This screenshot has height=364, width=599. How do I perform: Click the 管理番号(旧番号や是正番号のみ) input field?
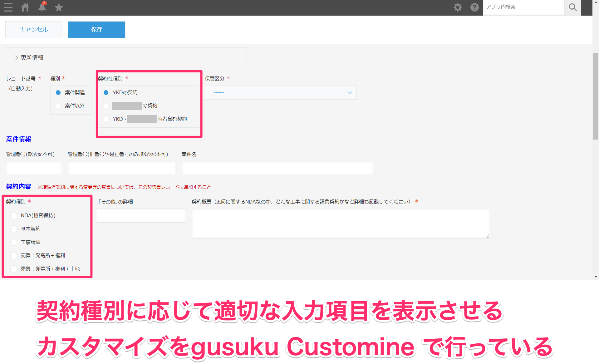[122, 168]
